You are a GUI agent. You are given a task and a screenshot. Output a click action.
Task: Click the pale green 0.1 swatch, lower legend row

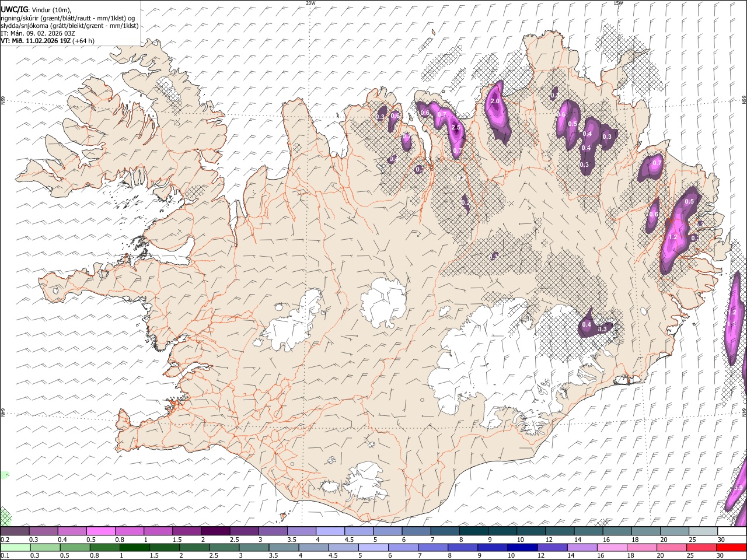tap(15, 547)
